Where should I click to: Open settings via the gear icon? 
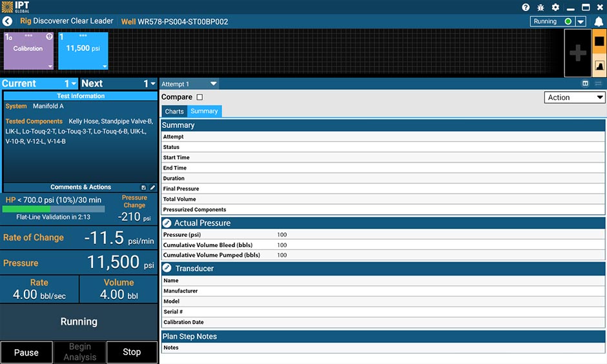click(x=555, y=7)
